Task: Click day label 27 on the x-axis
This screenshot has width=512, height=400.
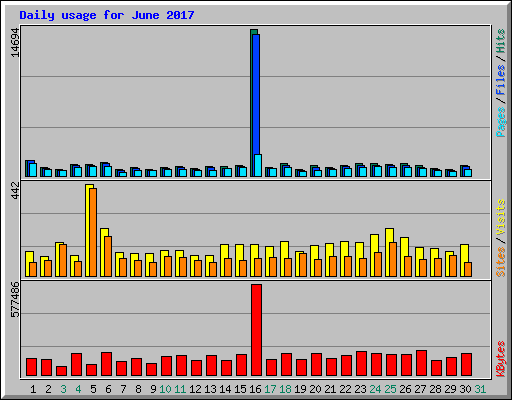Action: pyautogui.click(x=420, y=389)
